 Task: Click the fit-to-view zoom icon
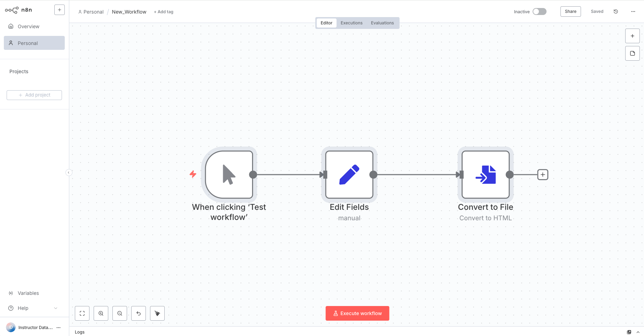coord(82,313)
